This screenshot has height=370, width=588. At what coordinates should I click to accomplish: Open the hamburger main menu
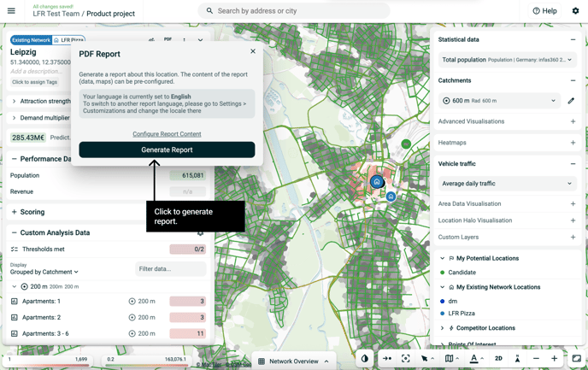tap(11, 11)
